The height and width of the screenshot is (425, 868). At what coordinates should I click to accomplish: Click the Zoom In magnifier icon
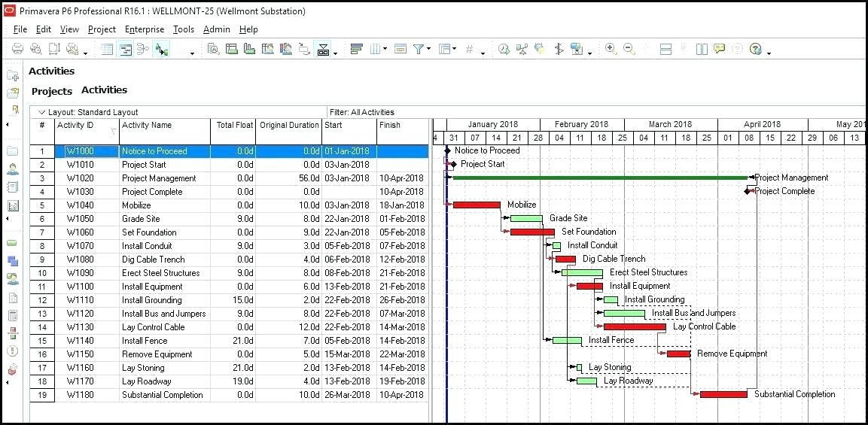click(x=611, y=50)
